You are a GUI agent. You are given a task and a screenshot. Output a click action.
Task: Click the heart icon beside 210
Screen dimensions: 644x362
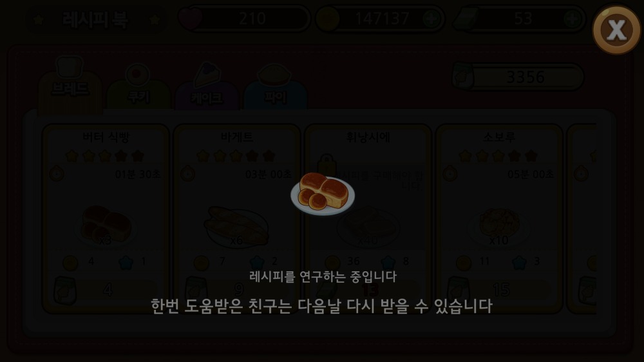coord(190,19)
